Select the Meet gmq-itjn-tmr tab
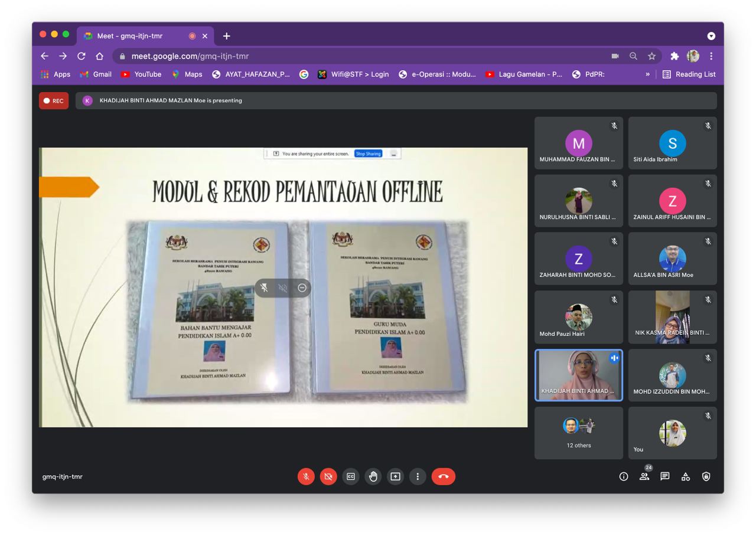Viewport: 756px width, 536px height. click(x=130, y=36)
